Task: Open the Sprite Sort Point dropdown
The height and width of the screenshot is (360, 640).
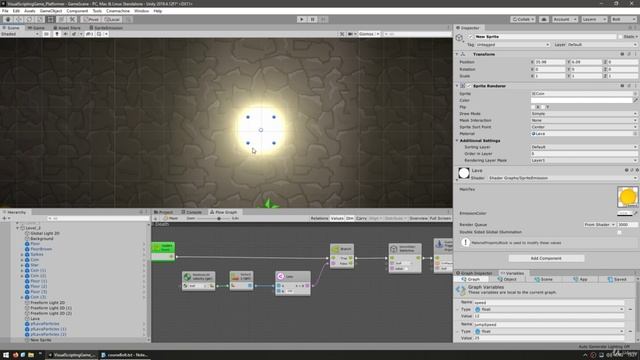Action: [x=584, y=127]
